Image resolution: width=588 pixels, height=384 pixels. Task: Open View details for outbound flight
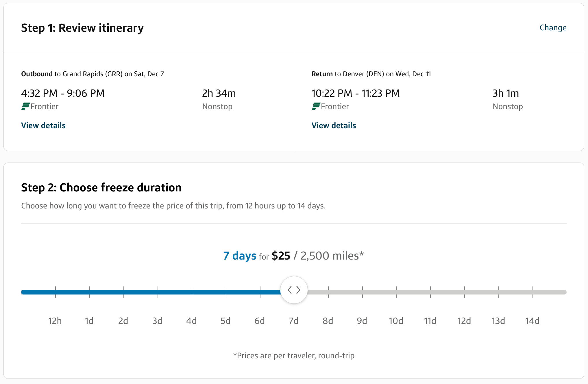[x=43, y=125]
